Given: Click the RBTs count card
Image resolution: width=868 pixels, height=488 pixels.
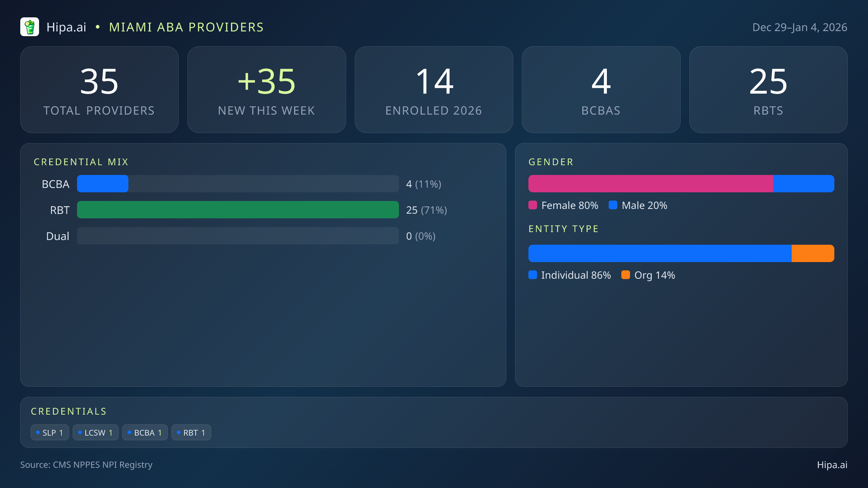Looking at the screenshot, I should [x=768, y=90].
